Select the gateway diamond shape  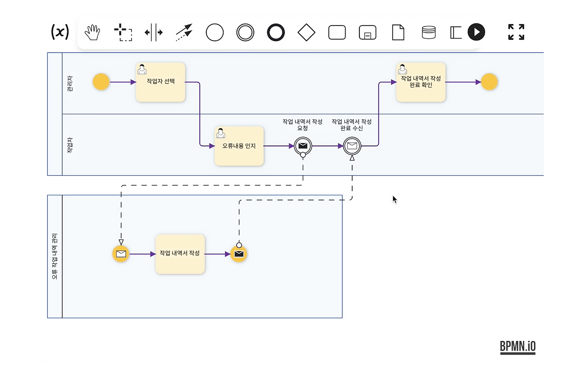[306, 33]
